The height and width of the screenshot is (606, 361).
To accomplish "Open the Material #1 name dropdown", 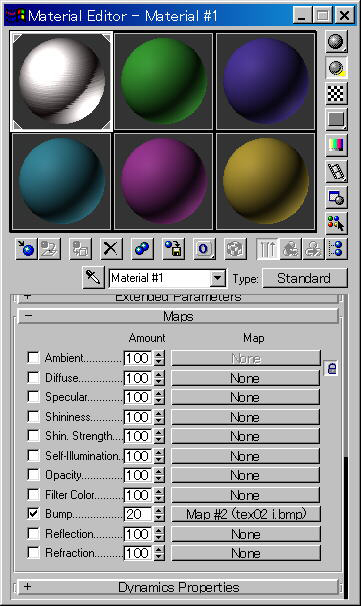I will pos(218,278).
